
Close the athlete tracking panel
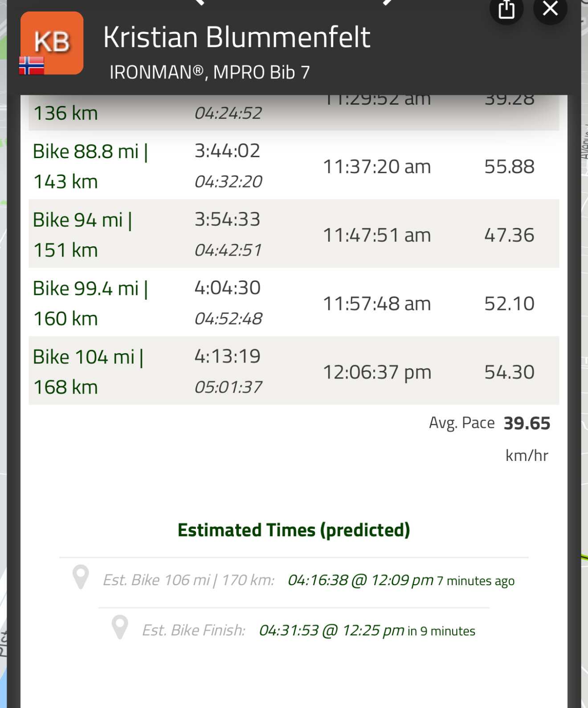pyautogui.click(x=550, y=8)
